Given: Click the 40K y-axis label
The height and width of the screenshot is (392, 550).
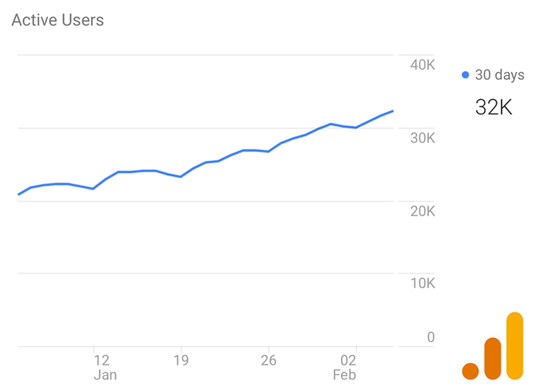Looking at the screenshot, I should coord(422,65).
